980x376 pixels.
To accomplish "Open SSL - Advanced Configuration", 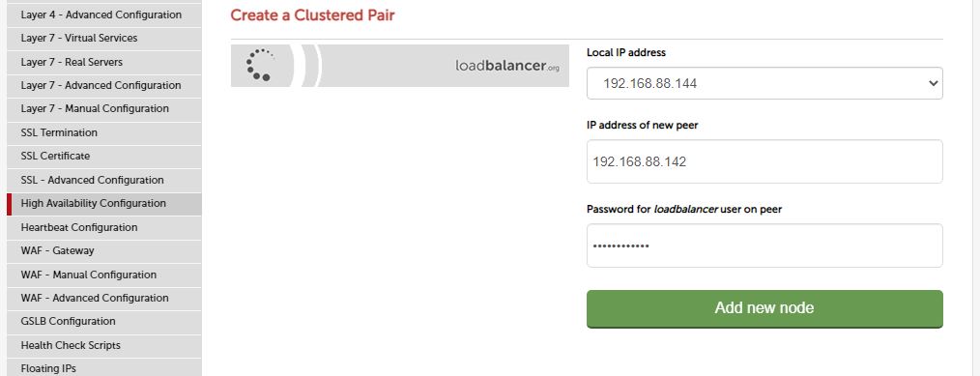I will (x=104, y=180).
